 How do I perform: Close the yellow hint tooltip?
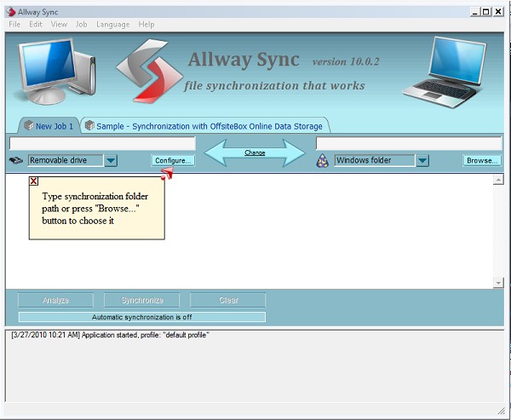pyautogui.click(x=33, y=181)
